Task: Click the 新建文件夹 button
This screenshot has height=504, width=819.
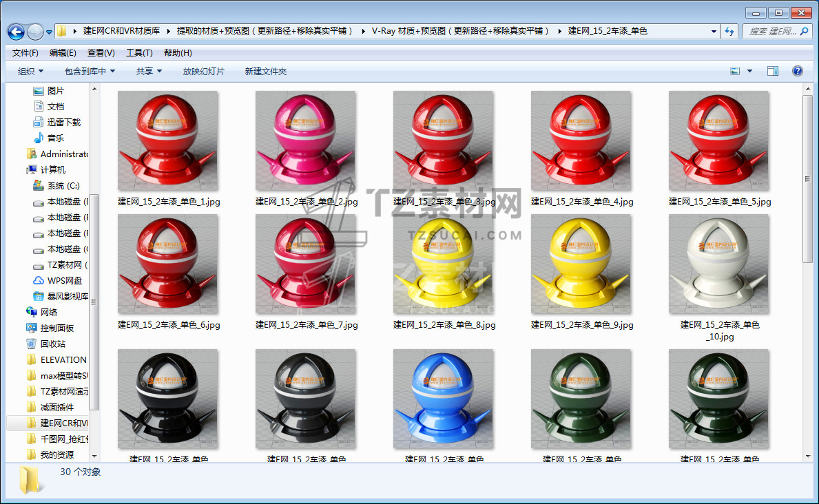Action: coord(265,71)
